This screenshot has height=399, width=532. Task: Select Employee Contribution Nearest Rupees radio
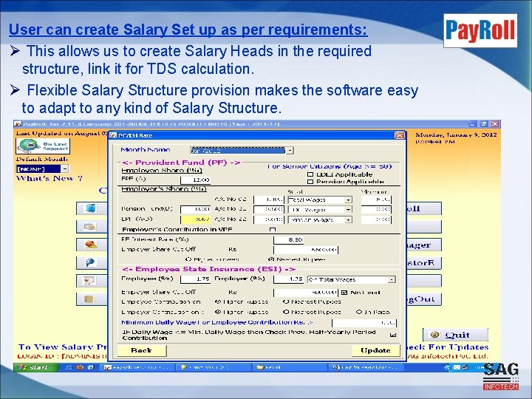coord(286,301)
